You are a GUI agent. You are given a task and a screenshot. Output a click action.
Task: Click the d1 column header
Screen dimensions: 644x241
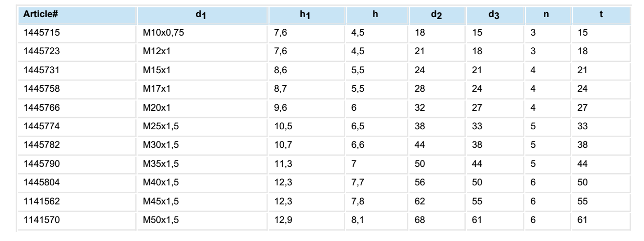tap(202, 15)
